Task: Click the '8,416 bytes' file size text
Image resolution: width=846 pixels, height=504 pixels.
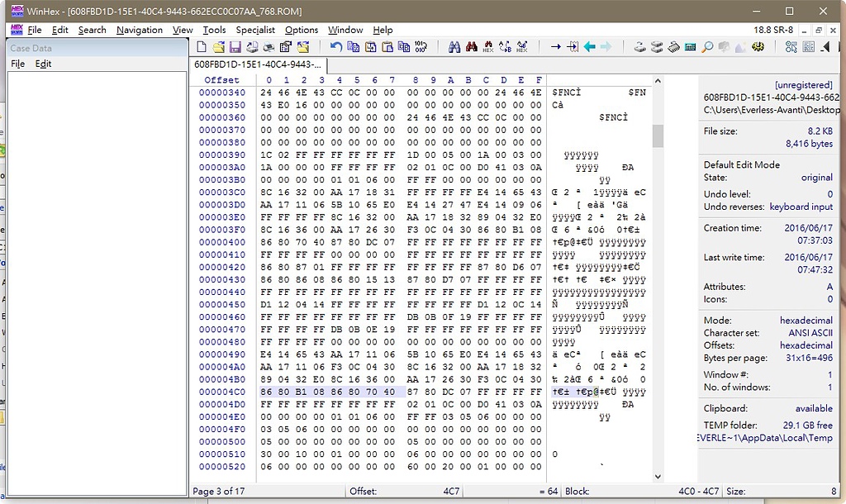Action: (x=809, y=144)
